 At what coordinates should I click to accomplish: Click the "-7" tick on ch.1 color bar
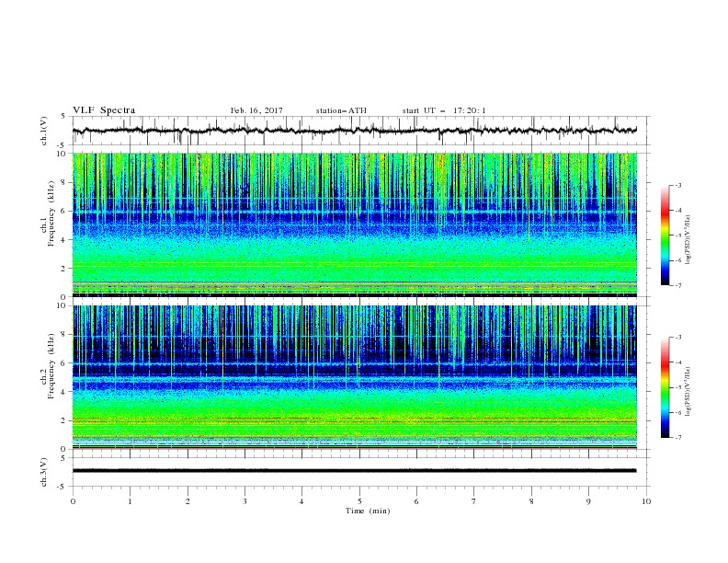(x=678, y=285)
